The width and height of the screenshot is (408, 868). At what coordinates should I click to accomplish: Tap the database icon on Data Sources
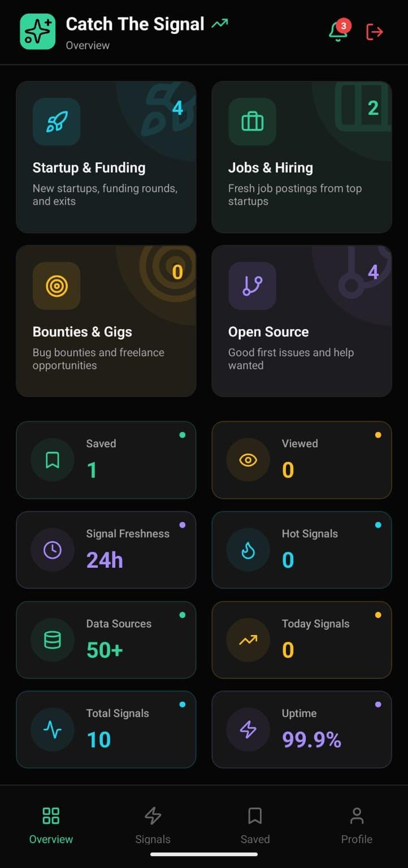(x=52, y=640)
